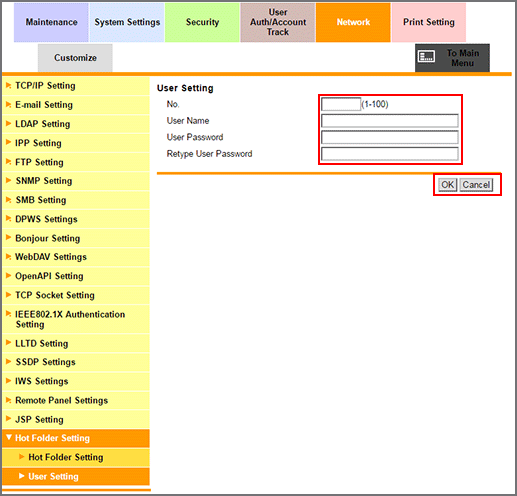Open the Customize tab
Viewport: 517px width, 496px height.
point(75,58)
